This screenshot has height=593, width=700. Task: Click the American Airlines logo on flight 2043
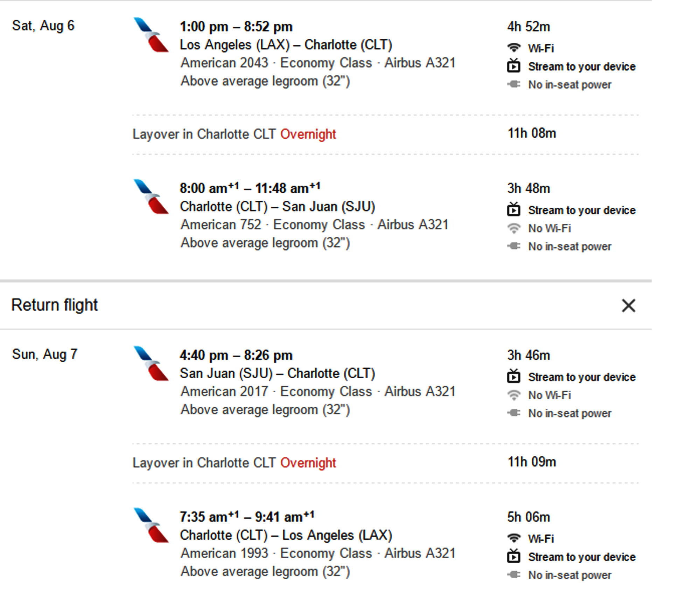click(151, 37)
